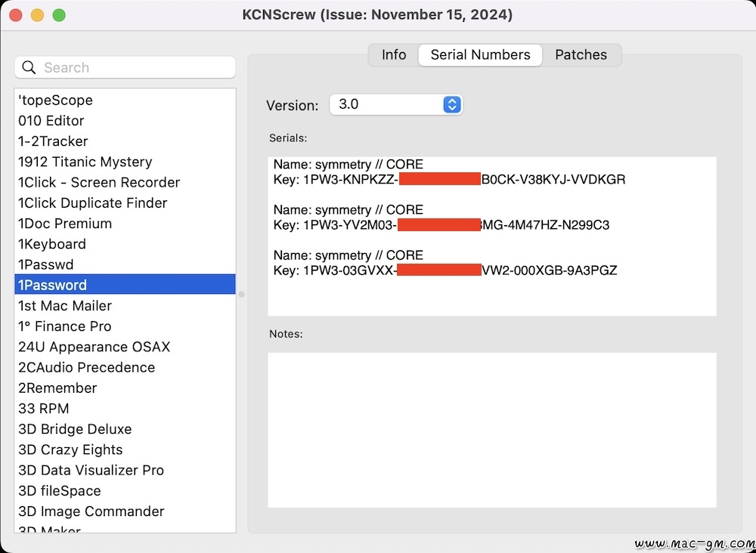Open the Patches tab

coord(581,55)
